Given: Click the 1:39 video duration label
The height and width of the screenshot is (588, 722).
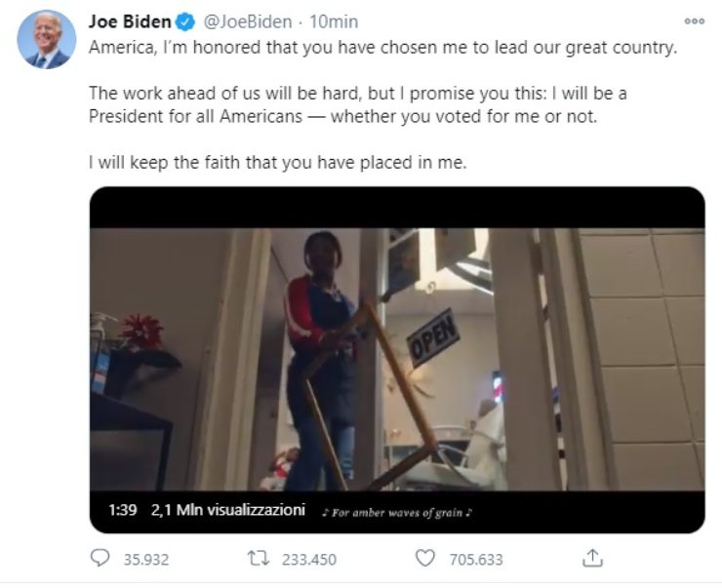Looking at the screenshot, I should (123, 511).
